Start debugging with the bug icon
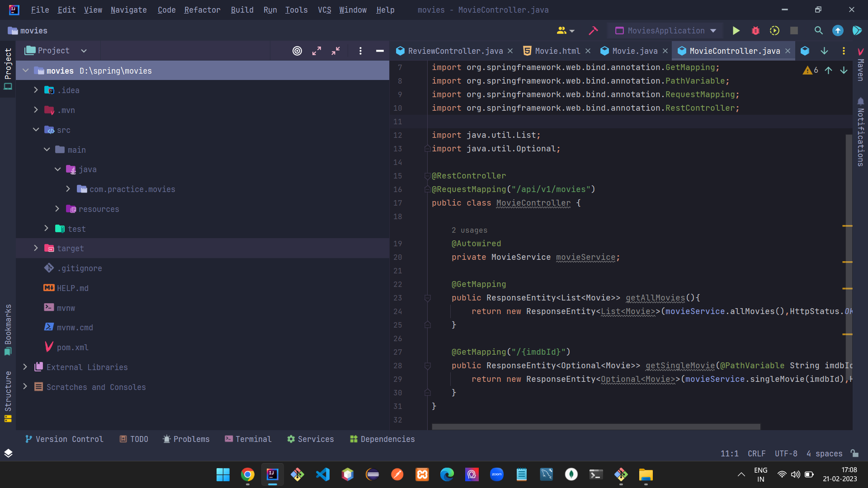The width and height of the screenshot is (868, 488). click(755, 30)
